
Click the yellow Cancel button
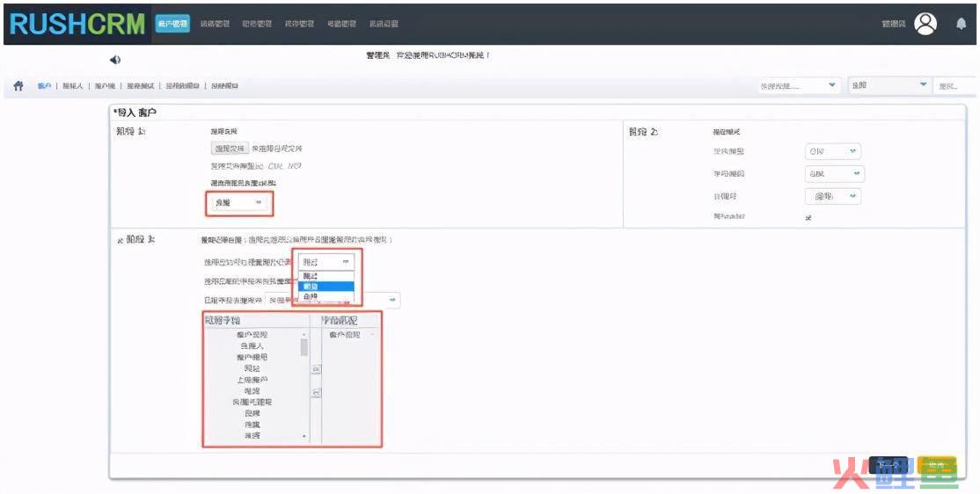936,465
